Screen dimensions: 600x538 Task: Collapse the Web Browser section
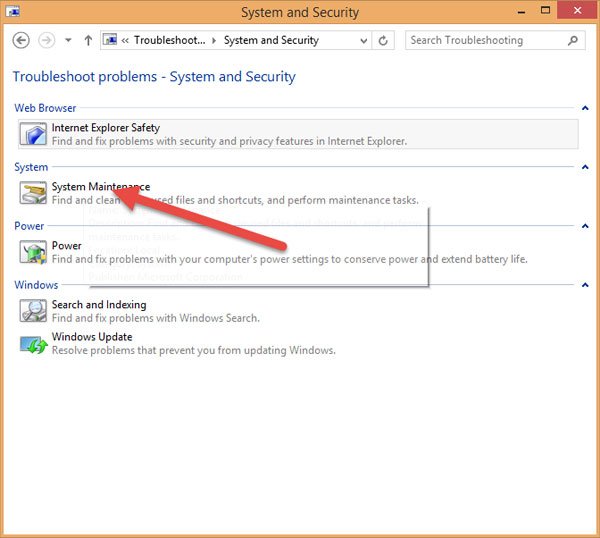(585, 108)
